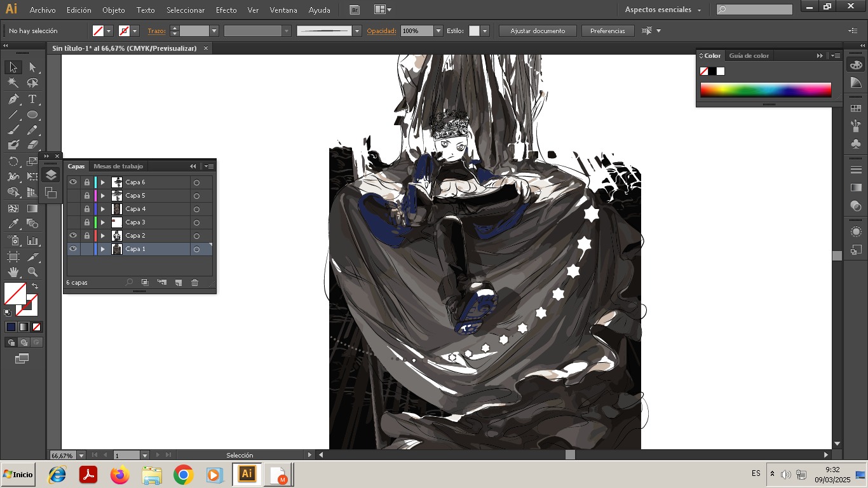This screenshot has width=868, height=488.
Task: Select the Ellipse tool
Action: [x=32, y=114]
